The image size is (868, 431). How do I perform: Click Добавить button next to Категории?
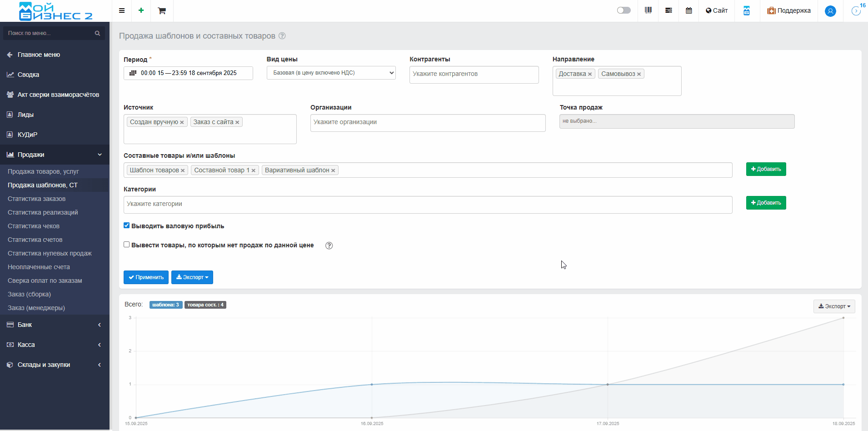click(x=766, y=203)
